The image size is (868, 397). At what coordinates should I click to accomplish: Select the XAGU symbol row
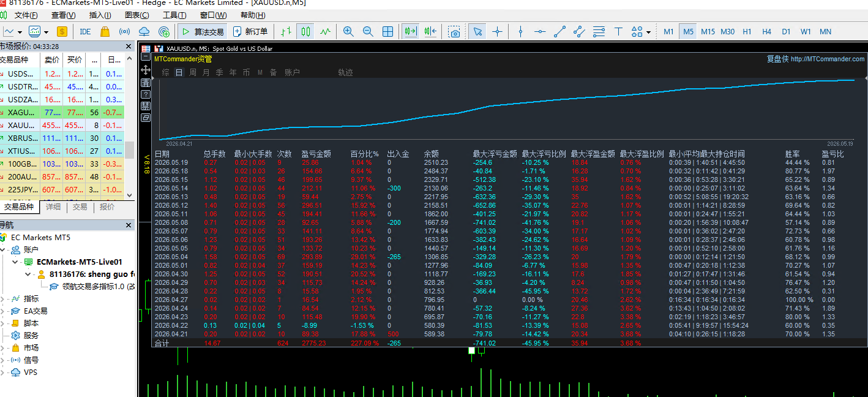[62, 112]
